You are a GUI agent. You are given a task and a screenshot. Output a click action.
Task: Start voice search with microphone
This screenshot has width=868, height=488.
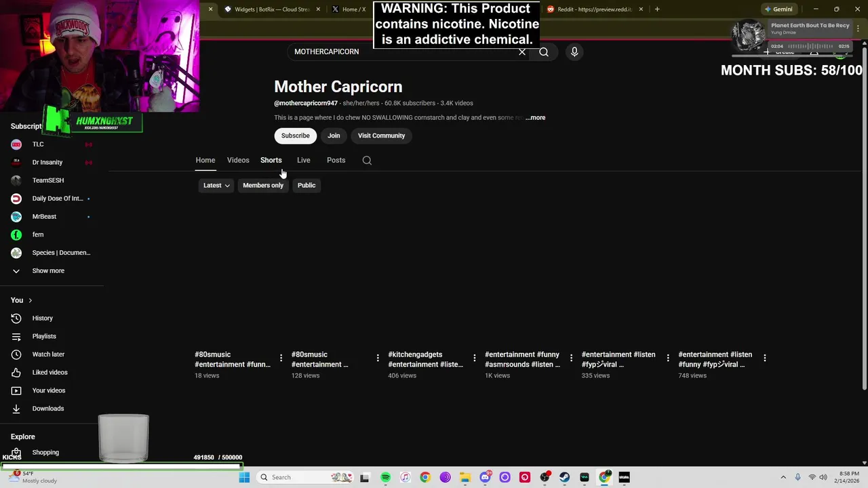tap(574, 52)
